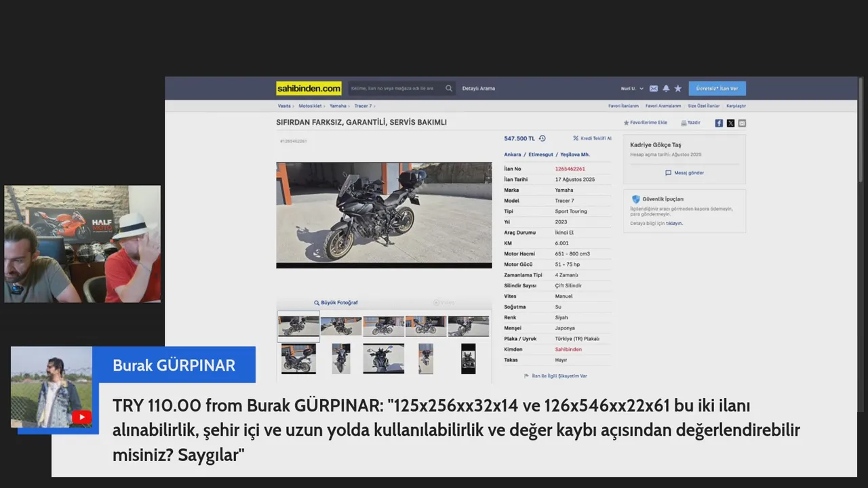Viewport: 868px width, 488px height.
Task: Select third thumbnail in bottom row
Action: coord(383,359)
